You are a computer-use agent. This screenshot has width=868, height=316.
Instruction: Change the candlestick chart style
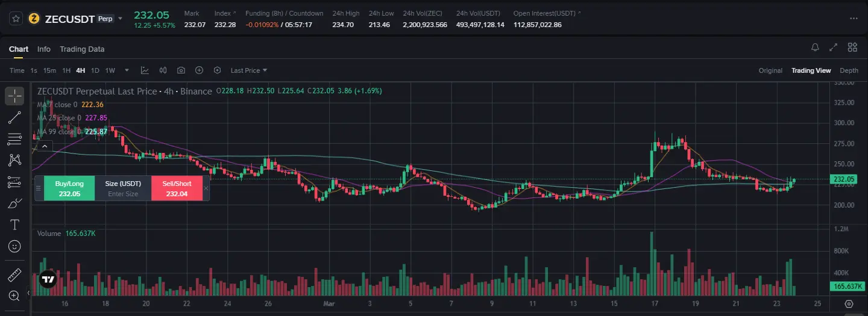(163, 70)
